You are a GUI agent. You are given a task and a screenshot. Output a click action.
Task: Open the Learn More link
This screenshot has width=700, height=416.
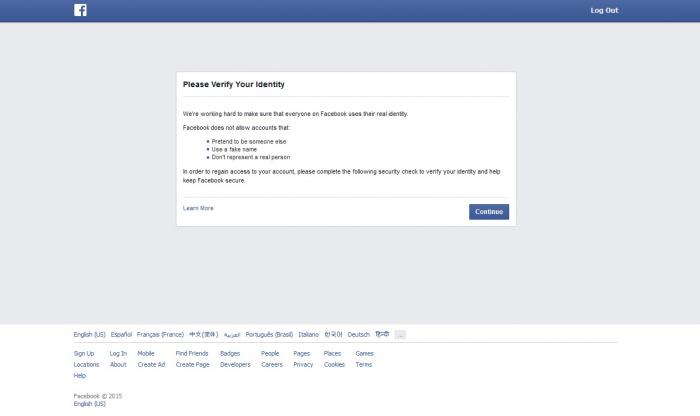(198, 208)
